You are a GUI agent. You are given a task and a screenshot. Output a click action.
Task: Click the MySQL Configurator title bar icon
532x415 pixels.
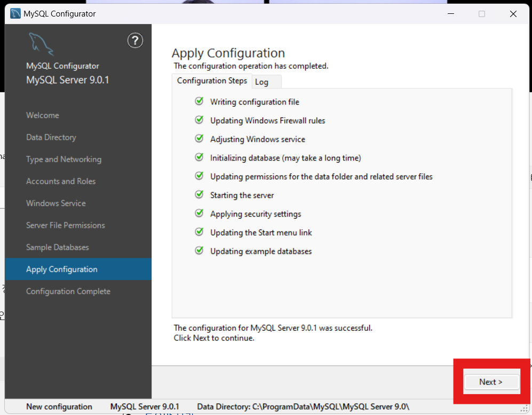[15, 13]
